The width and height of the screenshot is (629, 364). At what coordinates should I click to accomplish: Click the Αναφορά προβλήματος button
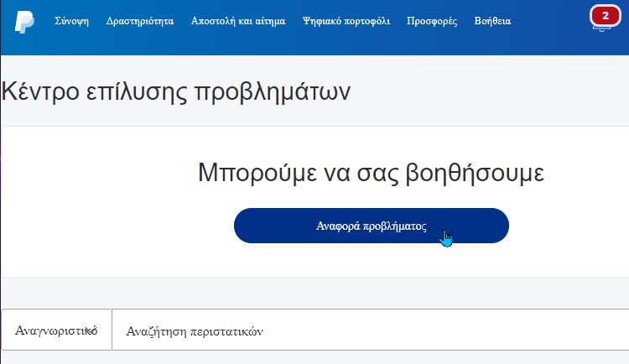(x=372, y=226)
